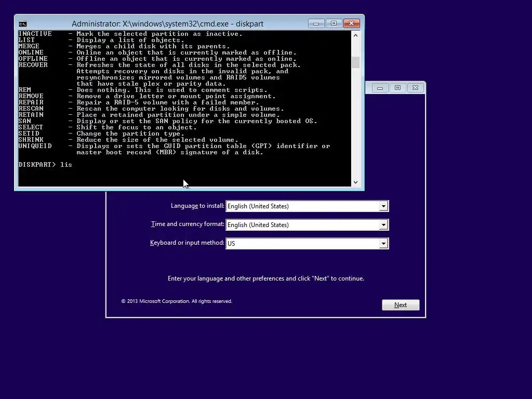This screenshot has width=532, height=399.
Task: Close the Windows Setup window
Action: (x=415, y=88)
